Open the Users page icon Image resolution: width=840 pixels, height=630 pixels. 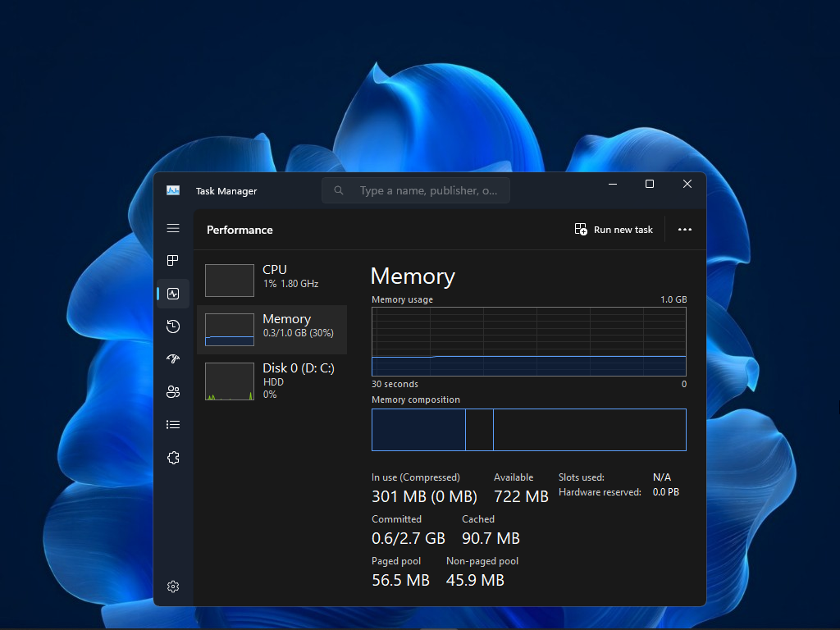point(173,391)
